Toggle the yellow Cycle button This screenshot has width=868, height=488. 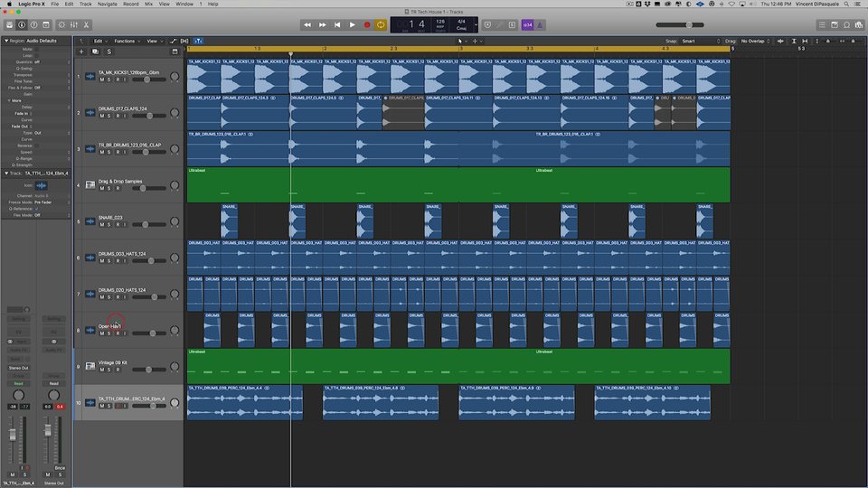381,25
